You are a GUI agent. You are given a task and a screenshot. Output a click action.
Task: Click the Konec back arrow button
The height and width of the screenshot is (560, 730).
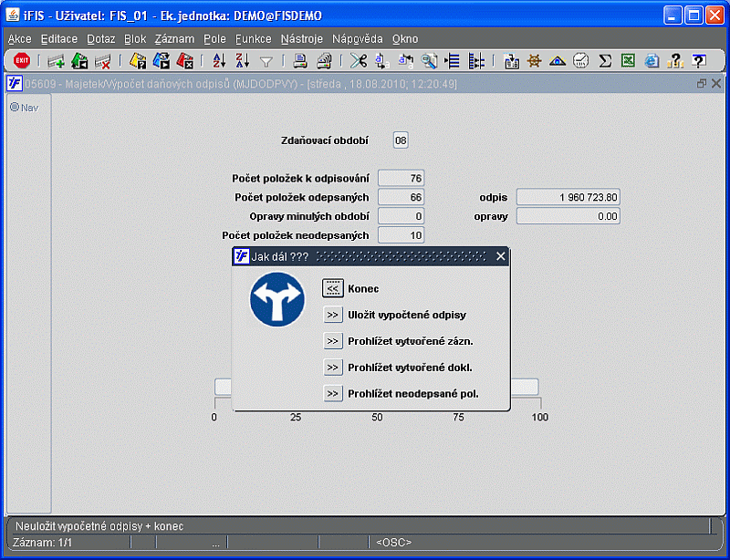(333, 288)
